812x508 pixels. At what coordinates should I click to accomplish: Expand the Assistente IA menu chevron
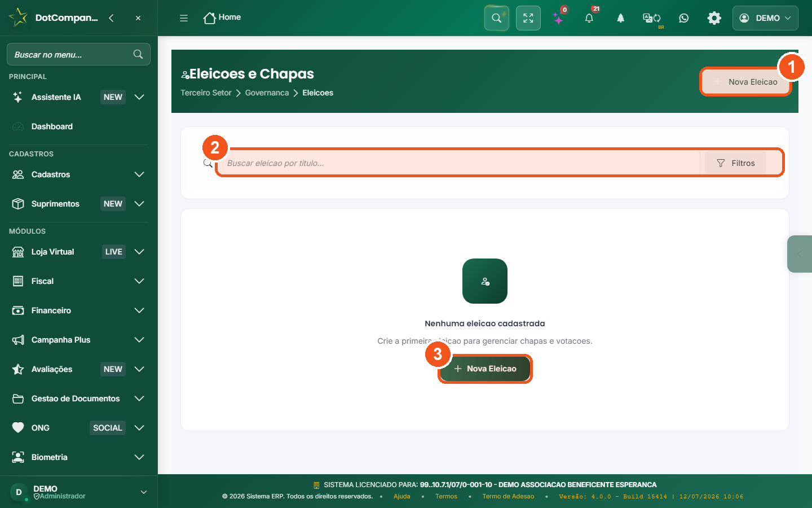coord(139,97)
